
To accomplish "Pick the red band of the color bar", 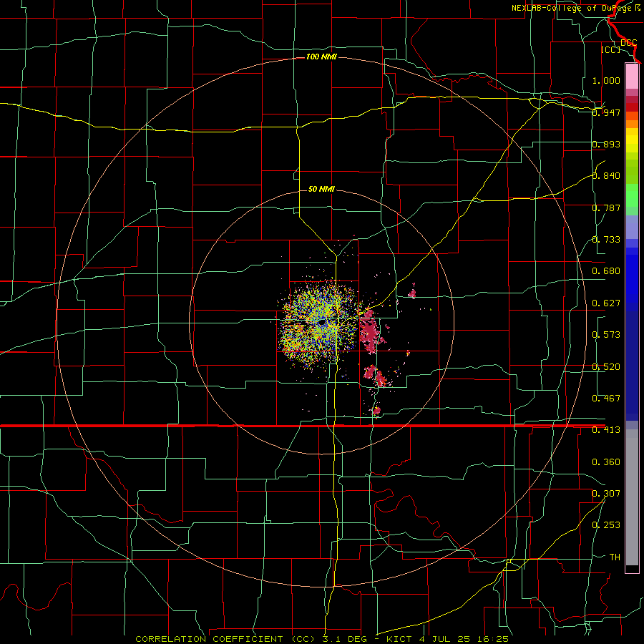I will coord(632,107).
